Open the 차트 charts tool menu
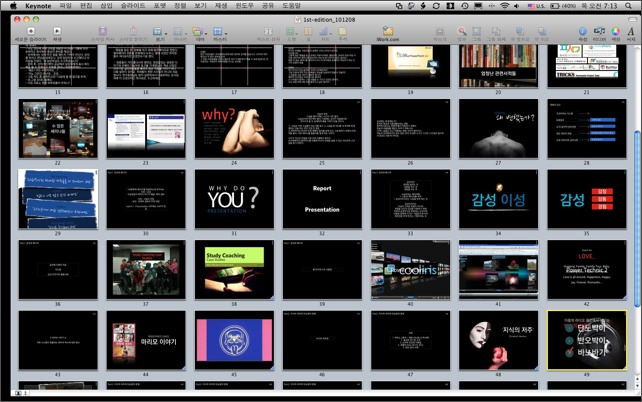This screenshot has height=402, width=642. click(x=324, y=34)
